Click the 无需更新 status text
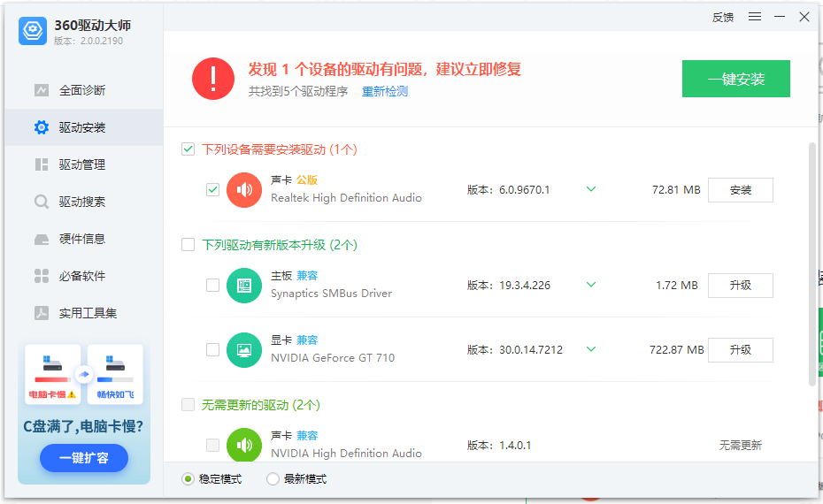Image resolution: width=823 pixels, height=504 pixels. pyautogui.click(x=740, y=446)
